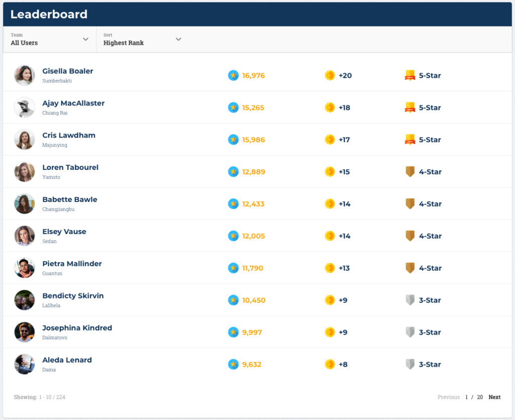Click Aleda Lenard's avatar photo
This screenshot has height=420, width=515.
tap(24, 364)
